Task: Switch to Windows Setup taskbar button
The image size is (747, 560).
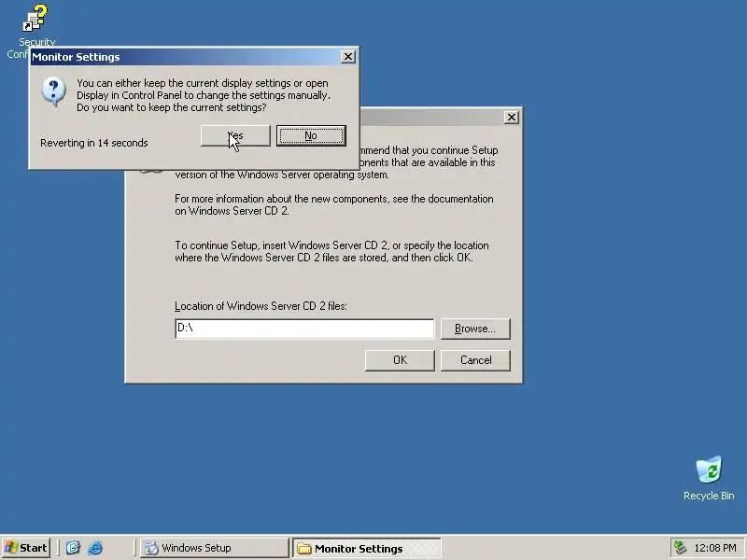Action: pyautogui.click(x=215, y=548)
